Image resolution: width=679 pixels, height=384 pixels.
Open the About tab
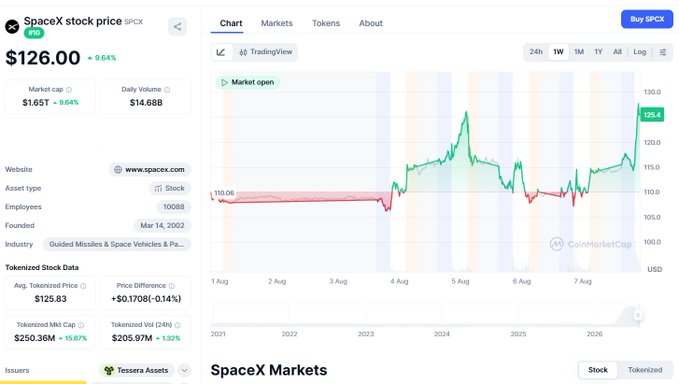(371, 23)
